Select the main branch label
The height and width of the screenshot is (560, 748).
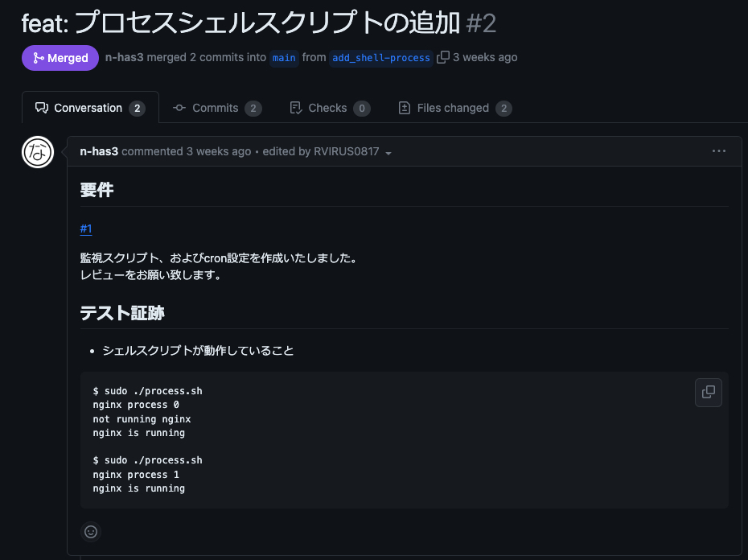click(284, 57)
